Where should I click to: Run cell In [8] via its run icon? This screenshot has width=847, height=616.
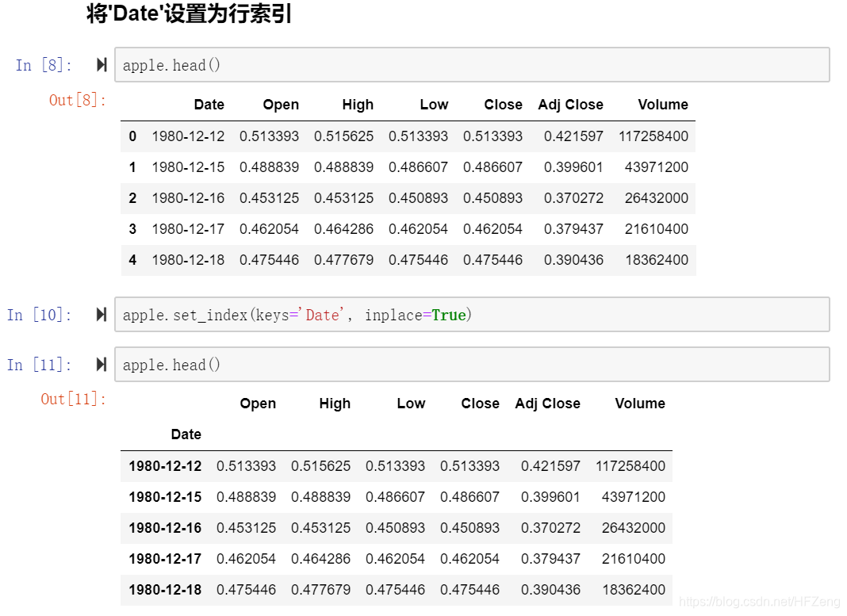click(102, 65)
